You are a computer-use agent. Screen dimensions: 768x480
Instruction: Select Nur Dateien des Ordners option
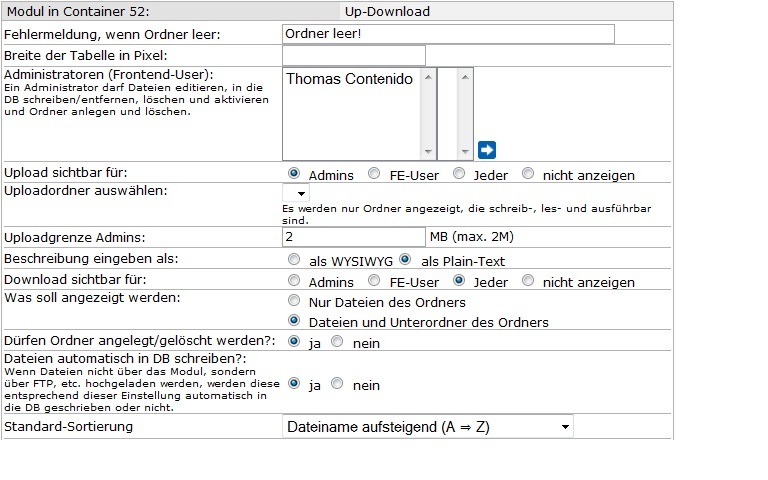(295, 301)
